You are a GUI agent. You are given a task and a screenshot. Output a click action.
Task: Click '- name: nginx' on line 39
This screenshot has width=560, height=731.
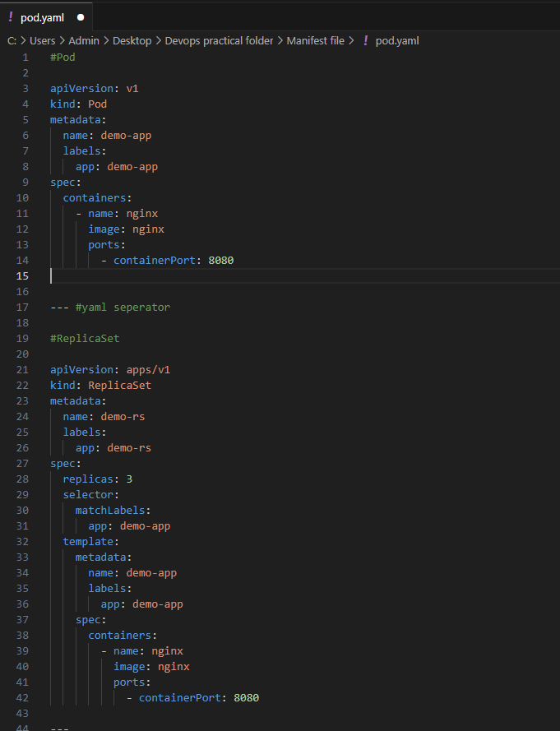141,651
